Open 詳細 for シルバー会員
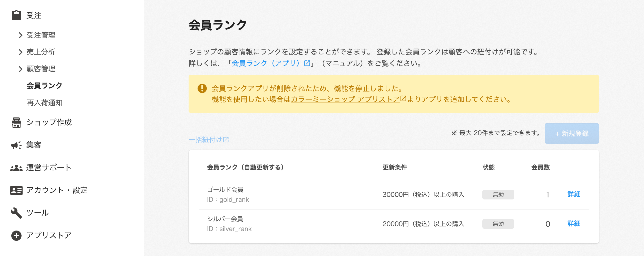 [x=574, y=224]
